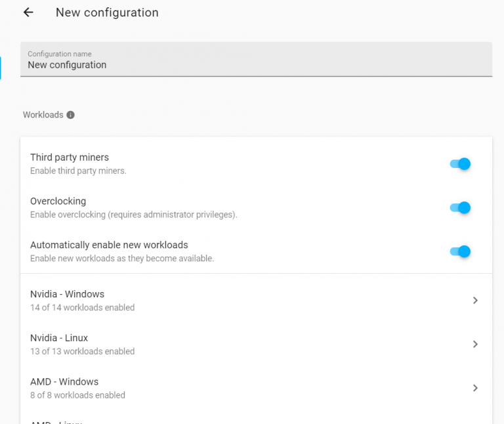
Task: Disable the Third party miners switch
Action: pos(460,164)
